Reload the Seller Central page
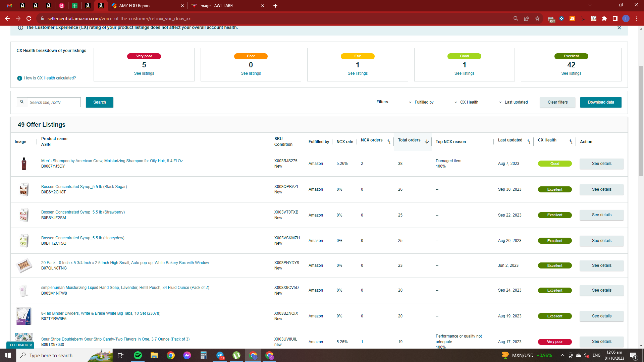 (29, 18)
